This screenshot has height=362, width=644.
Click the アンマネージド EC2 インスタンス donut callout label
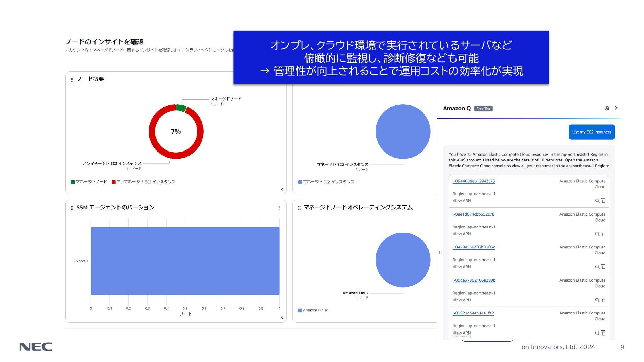coord(112,163)
